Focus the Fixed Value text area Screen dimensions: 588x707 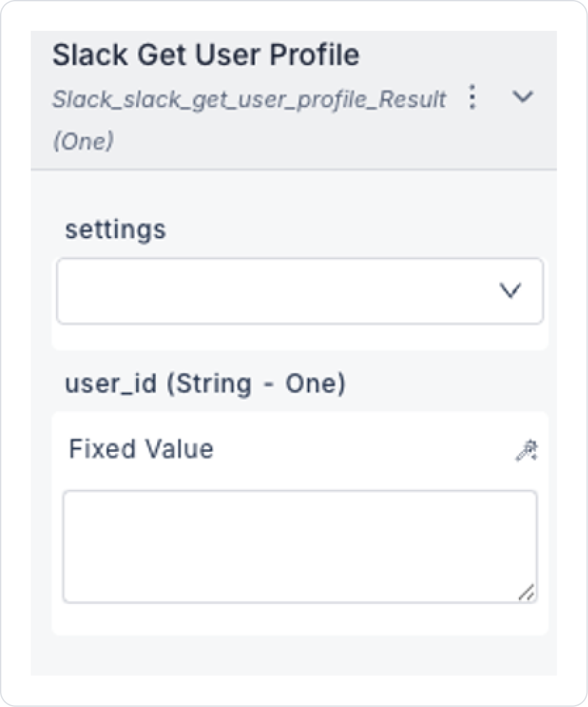tap(299, 546)
